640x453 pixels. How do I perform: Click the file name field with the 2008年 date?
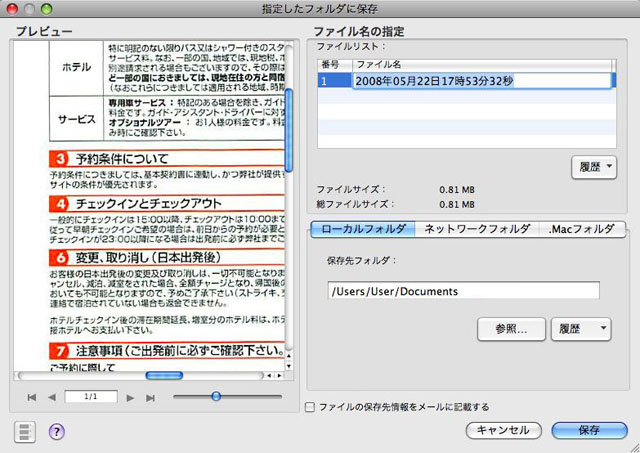click(x=480, y=81)
